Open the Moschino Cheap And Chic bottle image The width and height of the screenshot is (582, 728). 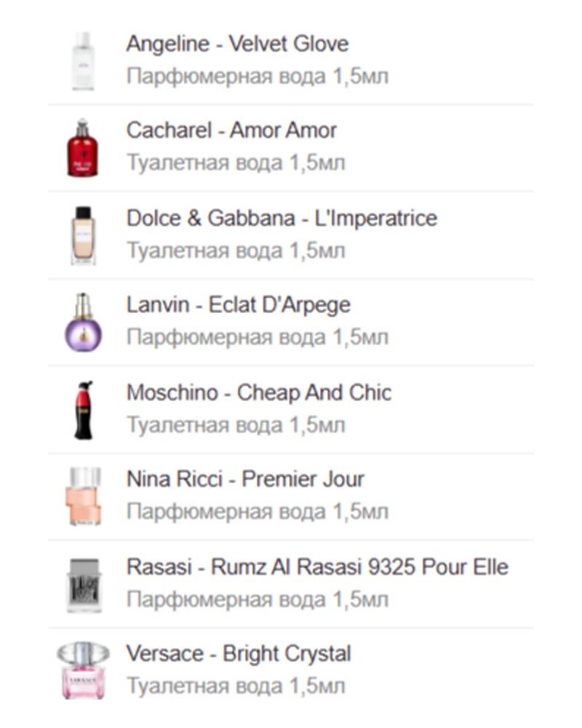(84, 410)
